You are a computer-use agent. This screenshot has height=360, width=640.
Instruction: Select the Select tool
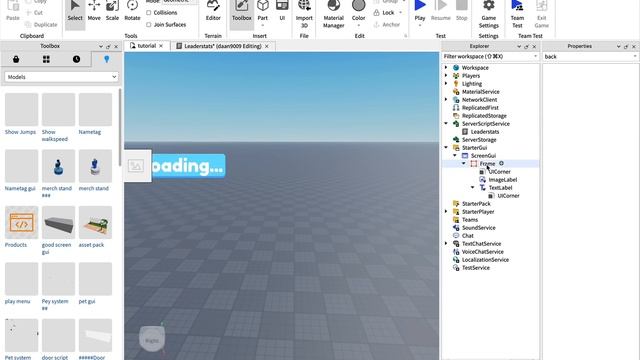point(75,12)
